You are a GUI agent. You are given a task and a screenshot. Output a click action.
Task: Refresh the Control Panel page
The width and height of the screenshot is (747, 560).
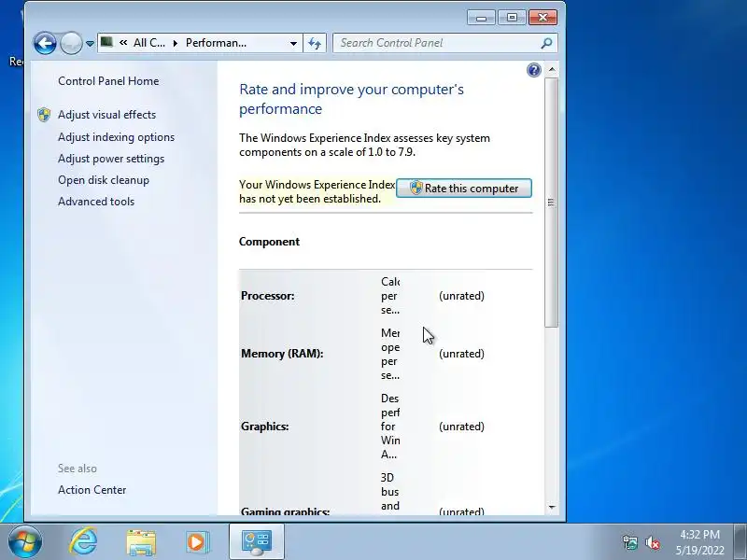[x=315, y=43]
